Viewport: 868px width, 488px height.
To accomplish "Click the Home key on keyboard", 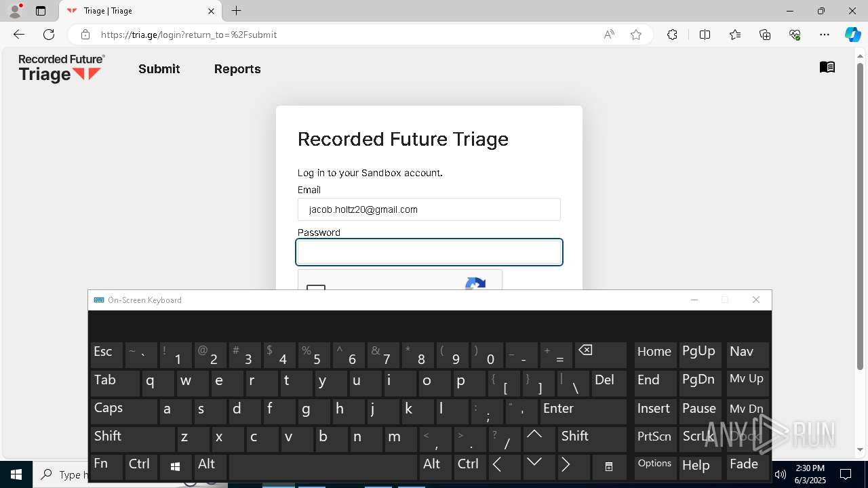I will click(654, 355).
